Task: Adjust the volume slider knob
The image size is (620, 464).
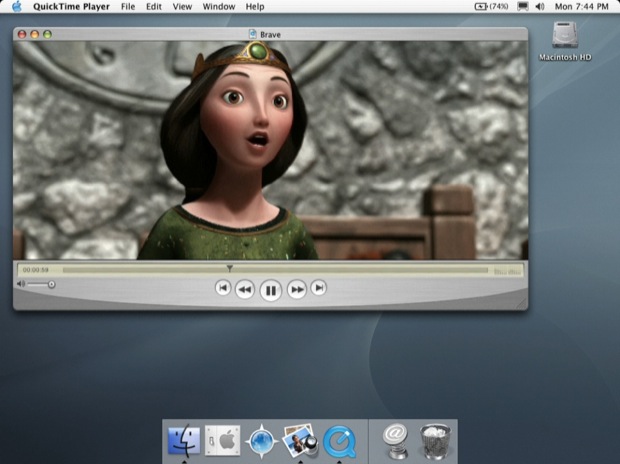Action: (x=51, y=284)
